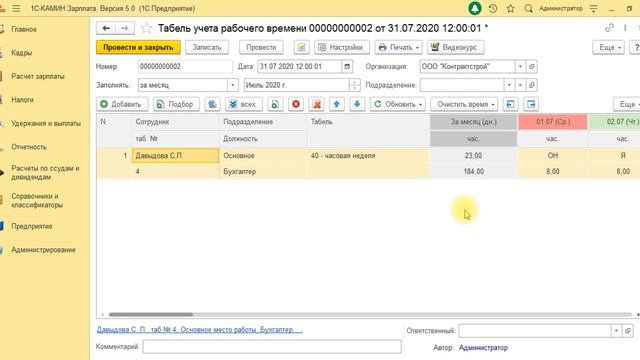
Task: Open Кадры section
Action: coord(22,53)
